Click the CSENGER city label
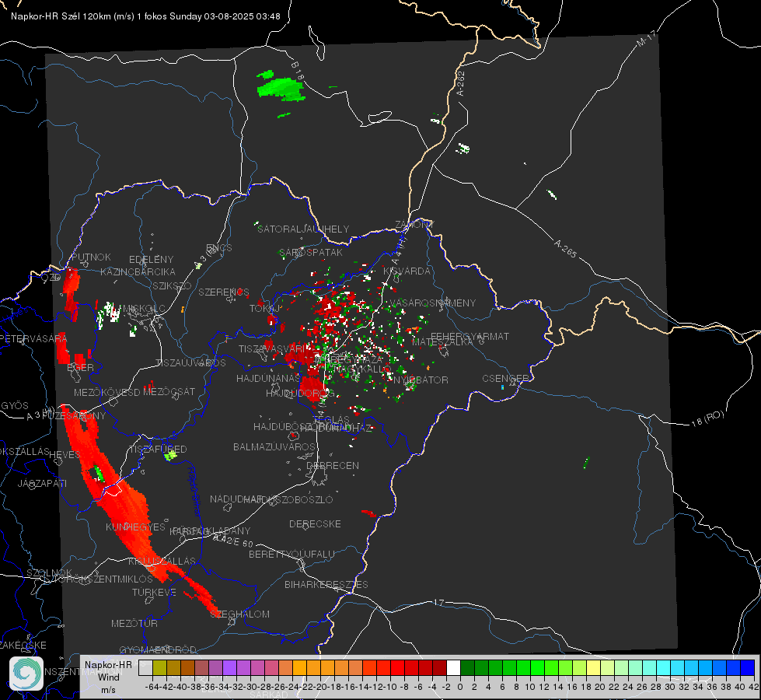Viewport: 761px width, 700px height. tap(505, 378)
